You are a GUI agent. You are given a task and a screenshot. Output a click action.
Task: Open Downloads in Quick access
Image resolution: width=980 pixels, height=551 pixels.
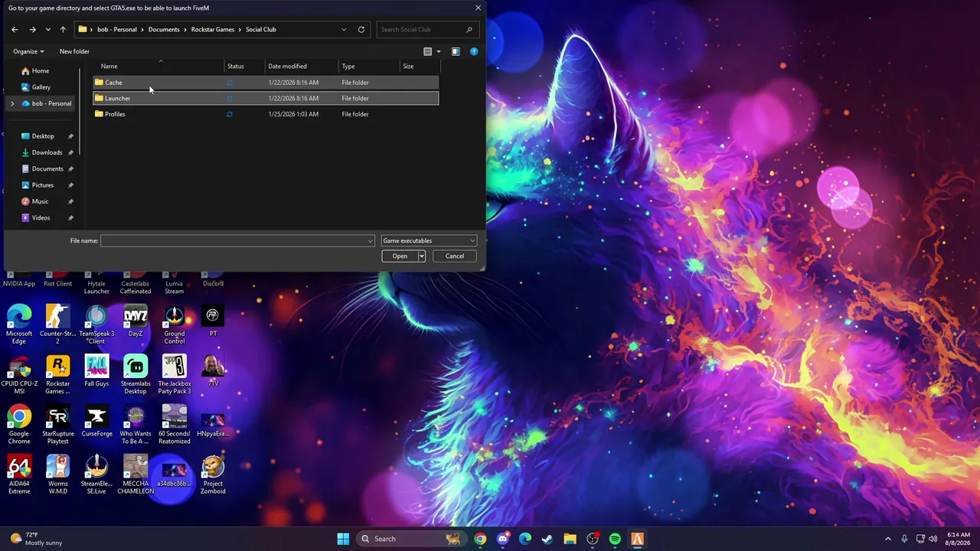[x=47, y=152]
